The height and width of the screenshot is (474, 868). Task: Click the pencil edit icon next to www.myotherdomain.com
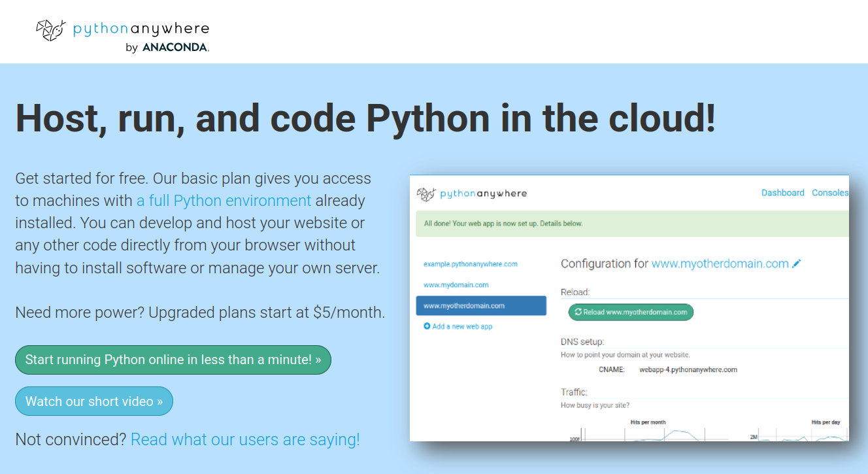(796, 263)
